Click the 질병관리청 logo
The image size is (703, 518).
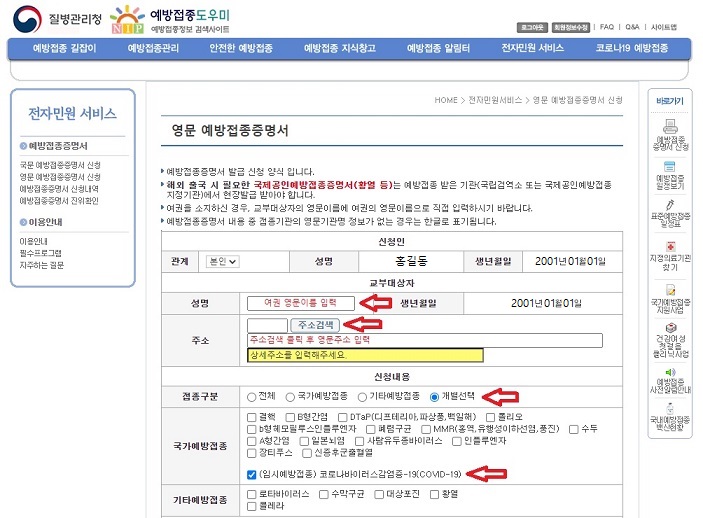pyautogui.click(x=57, y=20)
